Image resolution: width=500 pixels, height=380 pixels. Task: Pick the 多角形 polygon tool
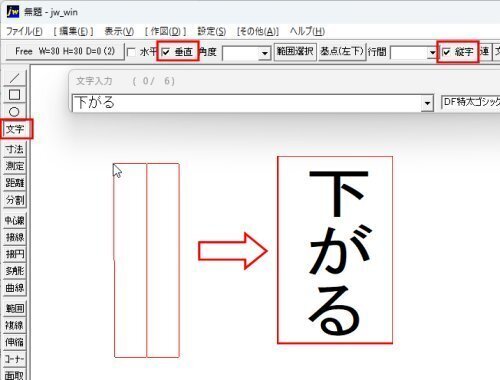(x=15, y=271)
